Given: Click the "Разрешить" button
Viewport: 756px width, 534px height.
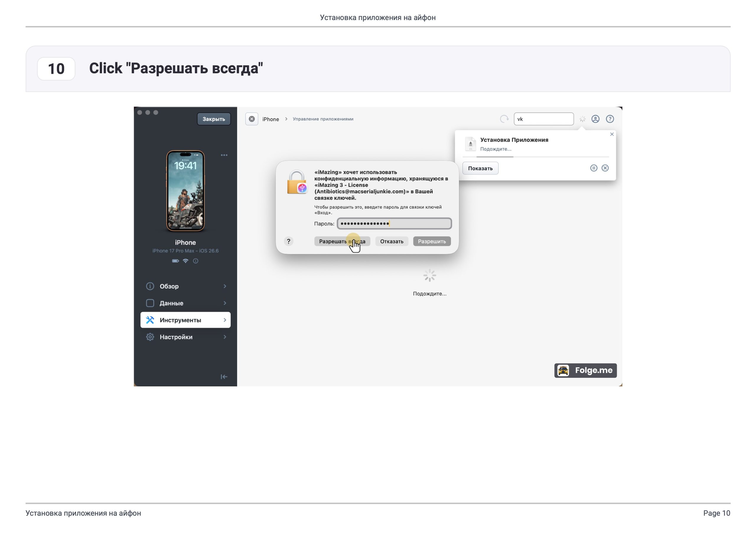Looking at the screenshot, I should [432, 241].
